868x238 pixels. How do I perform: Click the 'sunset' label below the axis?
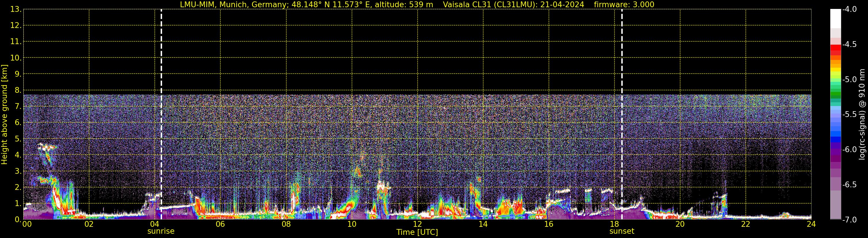pyautogui.click(x=622, y=231)
